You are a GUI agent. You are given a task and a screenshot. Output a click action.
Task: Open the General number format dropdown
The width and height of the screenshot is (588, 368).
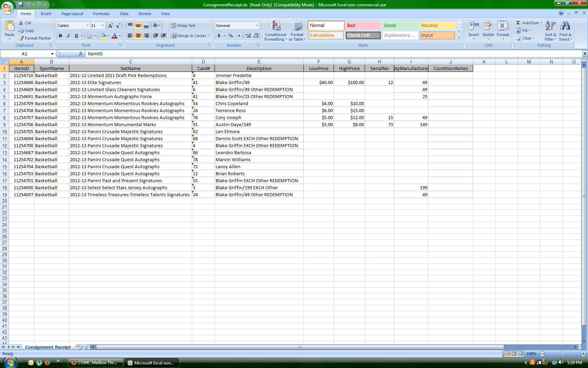(x=257, y=26)
